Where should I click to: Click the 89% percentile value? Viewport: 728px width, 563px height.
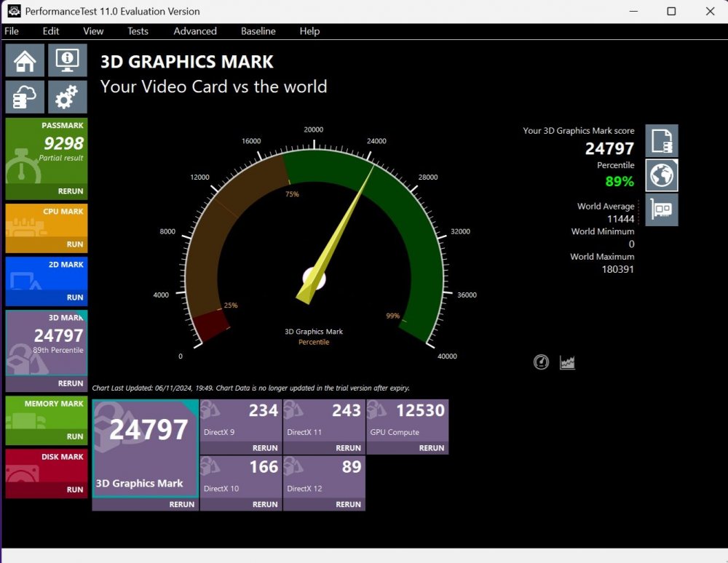(620, 181)
